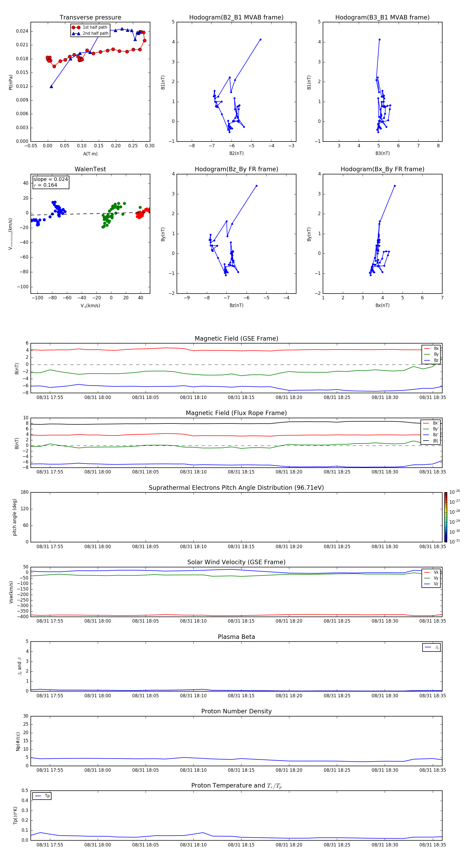Click the "Transverse pressure" plot title
Screen dimensions: 473x868
[90, 18]
